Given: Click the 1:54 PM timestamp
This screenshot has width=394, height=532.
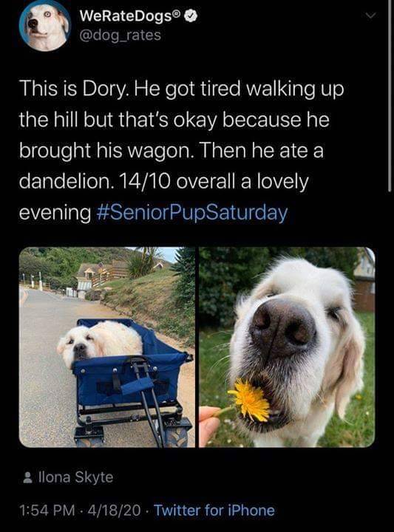Looking at the screenshot, I should (x=47, y=511).
